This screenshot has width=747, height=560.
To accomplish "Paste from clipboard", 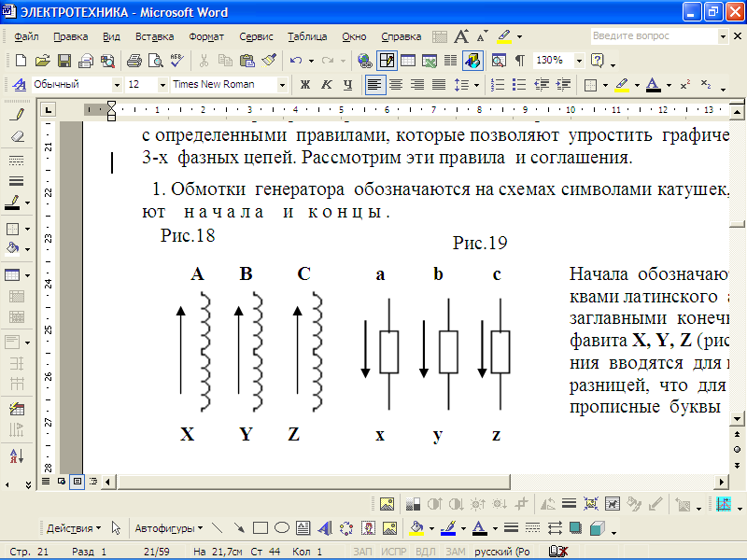I will [x=247, y=61].
